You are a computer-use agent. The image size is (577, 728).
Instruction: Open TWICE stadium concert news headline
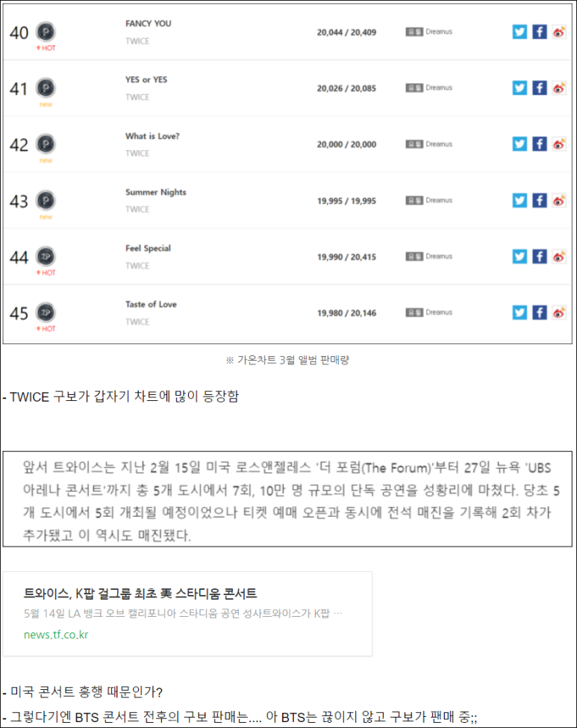140,594
